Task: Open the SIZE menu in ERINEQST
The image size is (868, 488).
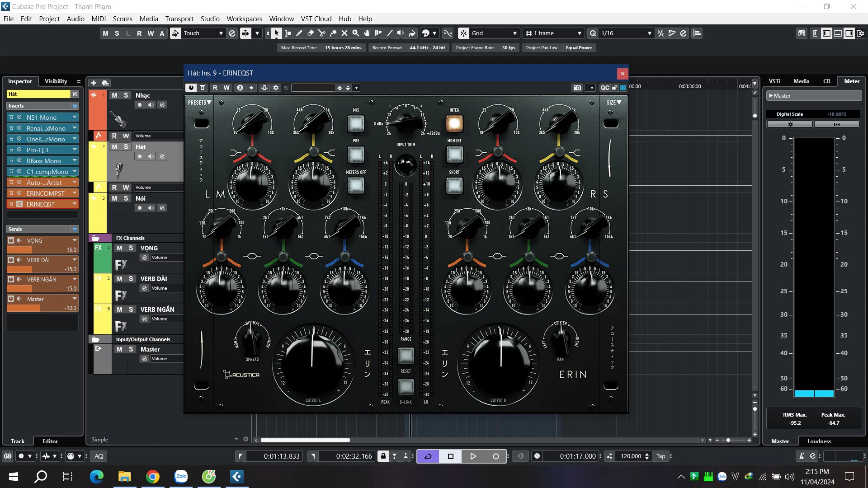Action: [x=612, y=102]
